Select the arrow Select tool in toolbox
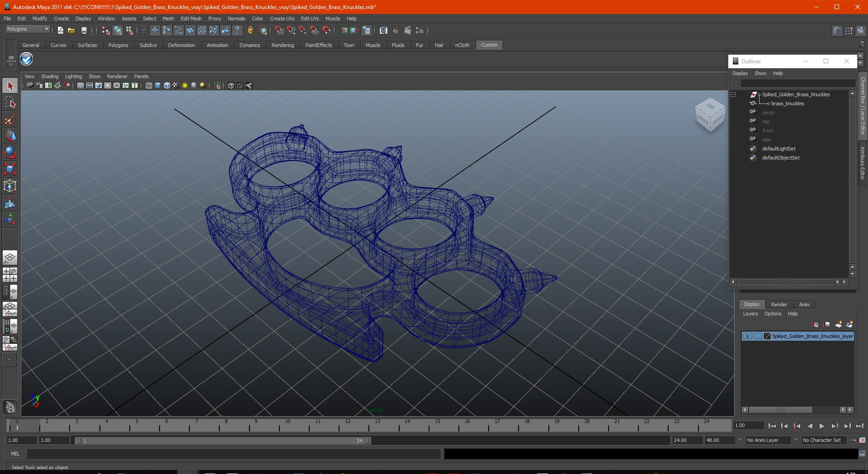 point(10,86)
